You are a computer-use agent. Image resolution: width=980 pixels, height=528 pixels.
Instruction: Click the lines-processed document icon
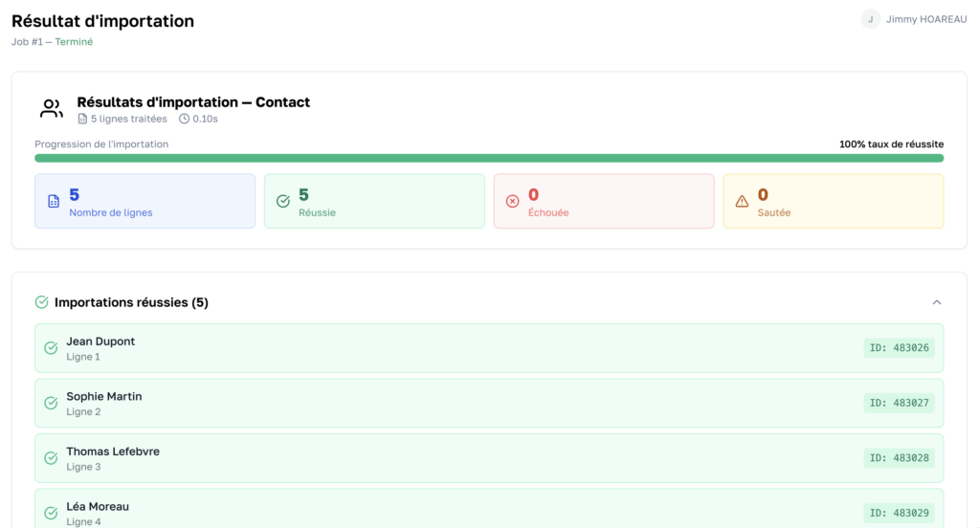click(x=82, y=120)
